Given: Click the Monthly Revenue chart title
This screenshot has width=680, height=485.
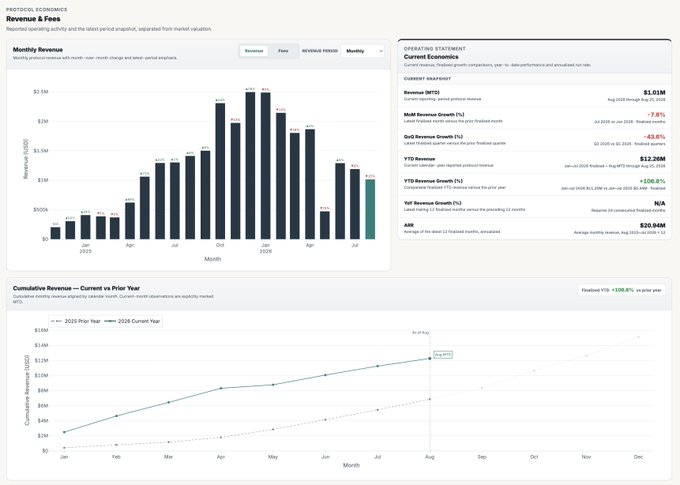Looking at the screenshot, I should pos(38,49).
